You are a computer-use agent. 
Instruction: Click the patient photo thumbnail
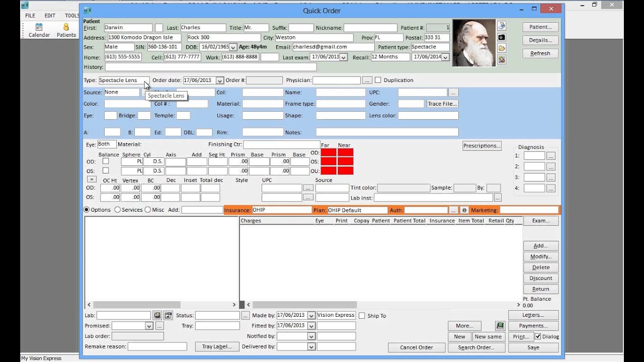tap(473, 43)
